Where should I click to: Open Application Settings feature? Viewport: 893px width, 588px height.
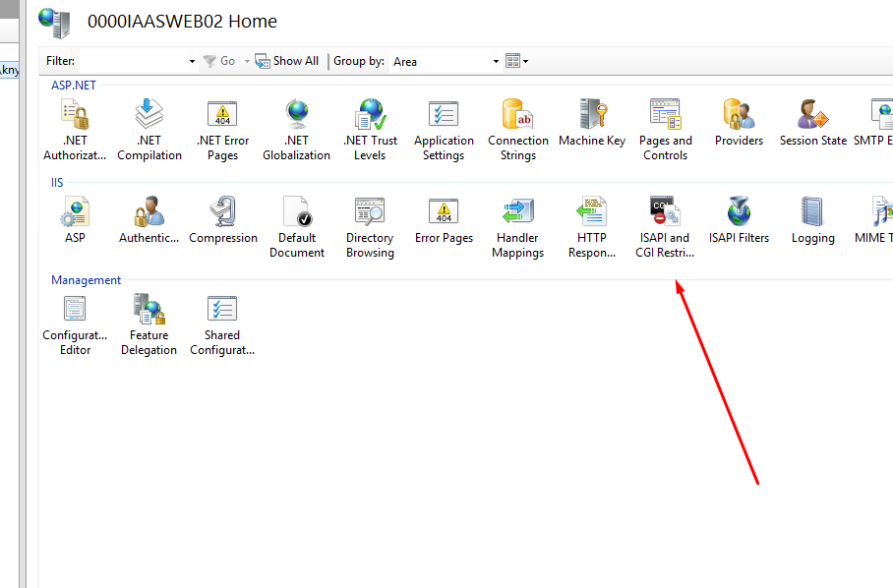point(444,130)
